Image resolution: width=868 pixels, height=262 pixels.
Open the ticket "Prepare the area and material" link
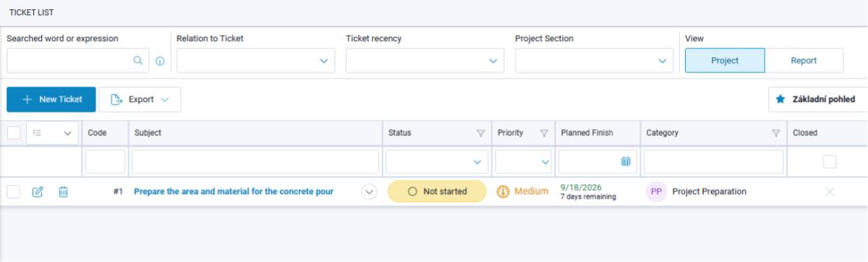(234, 192)
